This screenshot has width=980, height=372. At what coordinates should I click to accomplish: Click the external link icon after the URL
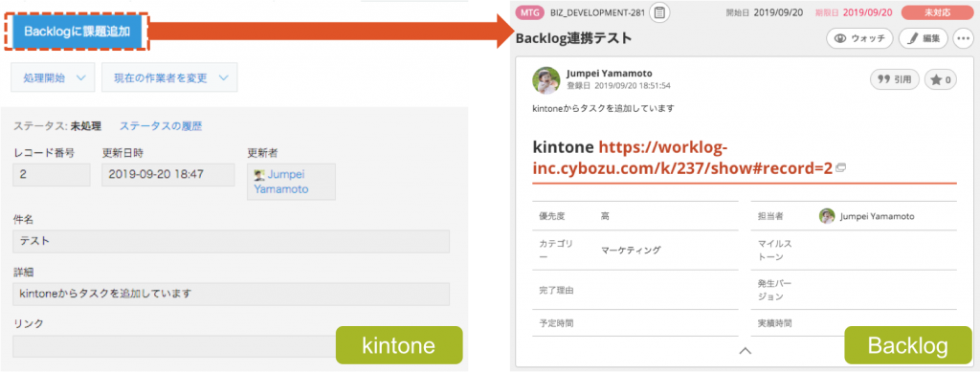[840, 167]
